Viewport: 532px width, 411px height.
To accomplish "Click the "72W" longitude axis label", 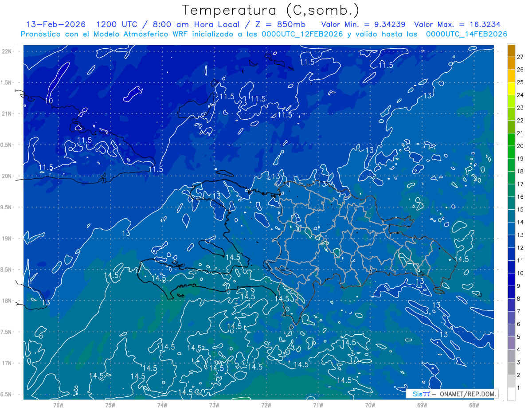I will pyautogui.click(x=266, y=405).
